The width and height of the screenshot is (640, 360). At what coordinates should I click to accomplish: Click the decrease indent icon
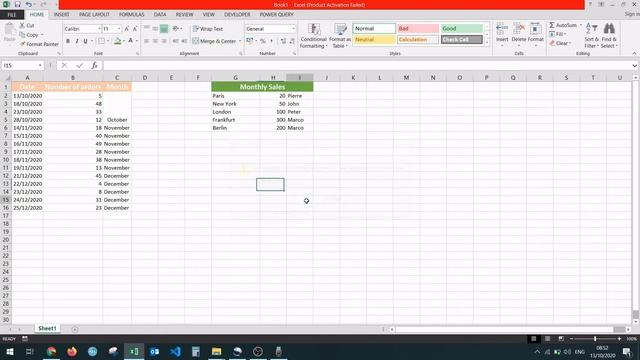coord(176,41)
